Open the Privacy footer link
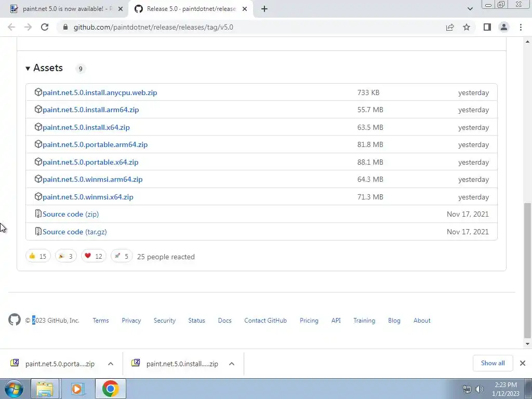The image size is (532, 399). click(x=131, y=320)
